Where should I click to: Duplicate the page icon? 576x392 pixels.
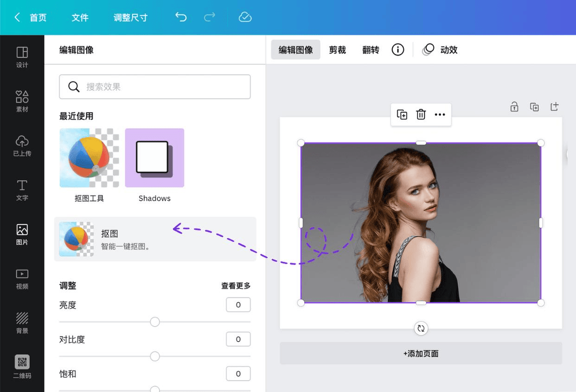[534, 107]
